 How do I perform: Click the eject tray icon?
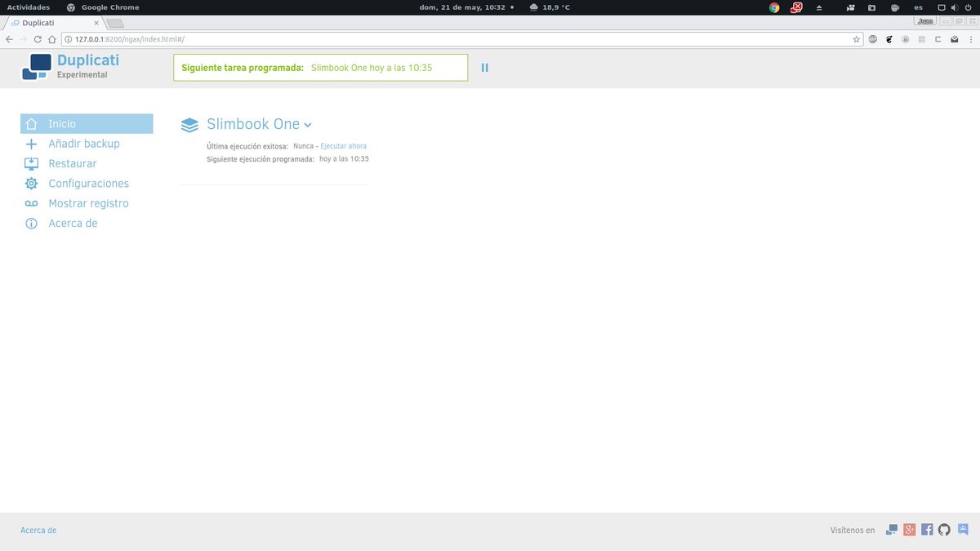(x=819, y=7)
